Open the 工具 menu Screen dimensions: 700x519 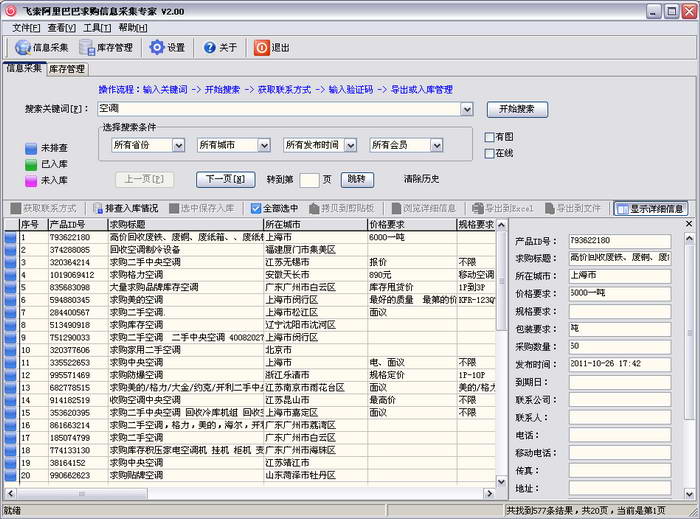[96, 27]
